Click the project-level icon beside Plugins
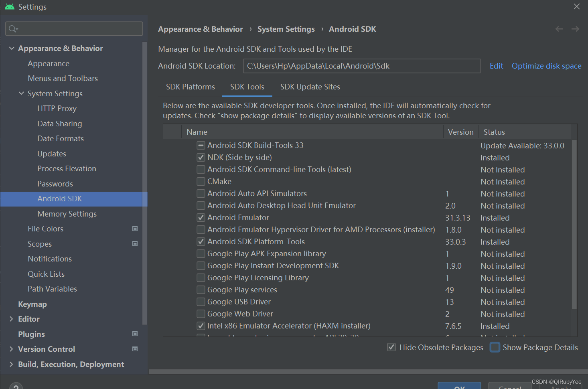The image size is (588, 389). (x=135, y=334)
